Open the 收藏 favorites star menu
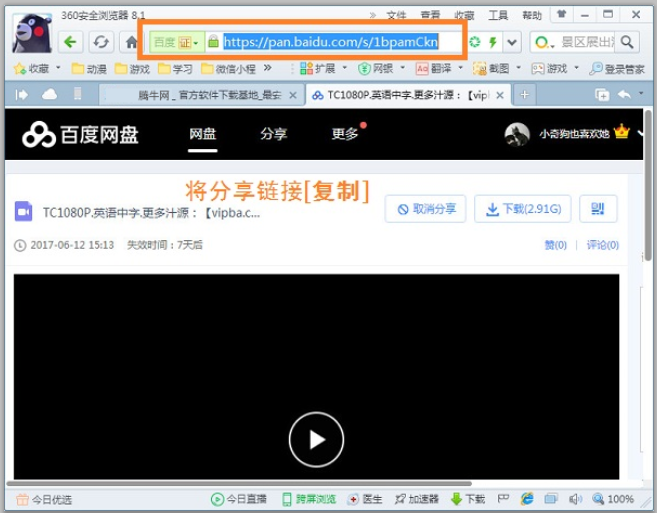Viewport: 657px width, 513px height. (37, 68)
